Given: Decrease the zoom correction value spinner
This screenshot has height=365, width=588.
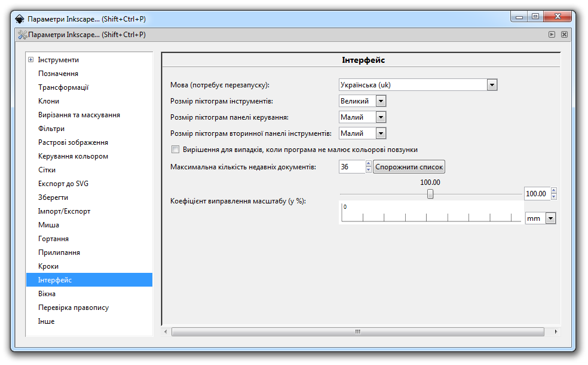Looking at the screenshot, I should coord(554,197).
